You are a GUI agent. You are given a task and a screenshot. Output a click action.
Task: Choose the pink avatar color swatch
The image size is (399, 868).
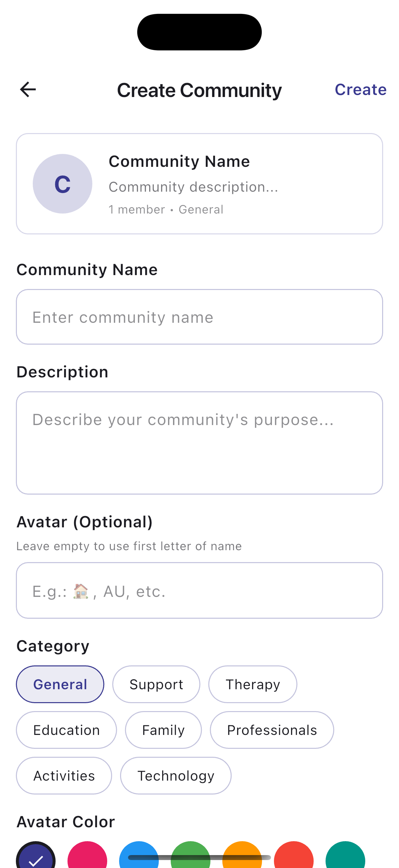tap(87, 856)
